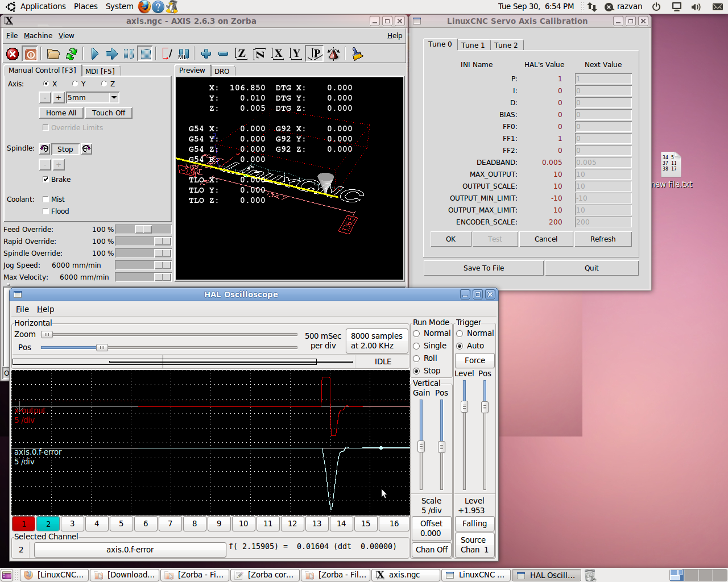This screenshot has height=582, width=728.
Task: Click the Feed Override slider
Action: pos(143,229)
